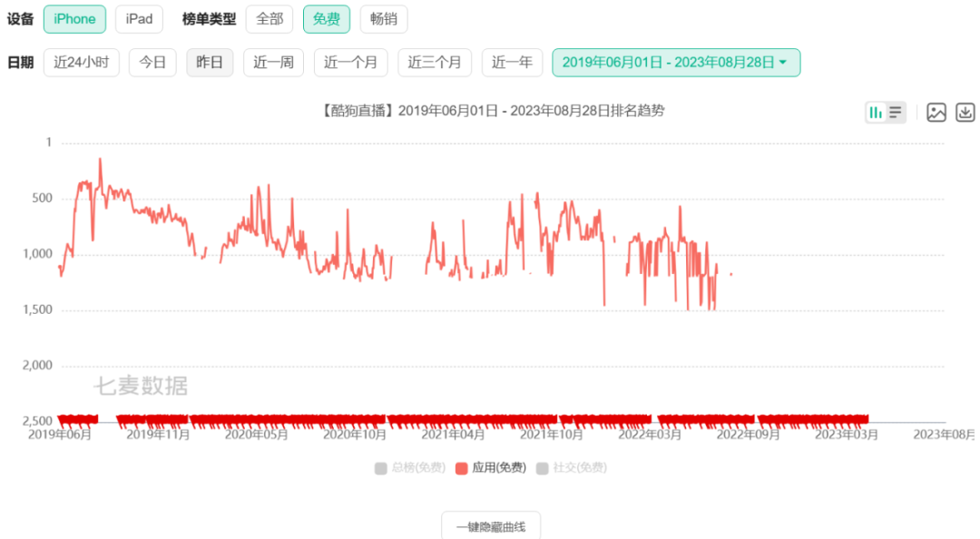The width and height of the screenshot is (980, 539).
Task: Click the 一键隐藏曲线 button
Action: [491, 526]
